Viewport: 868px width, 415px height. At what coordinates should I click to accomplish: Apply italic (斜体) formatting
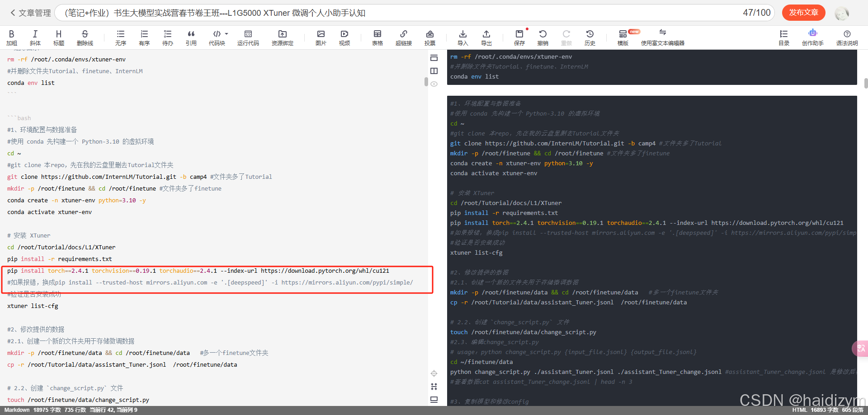tap(35, 37)
